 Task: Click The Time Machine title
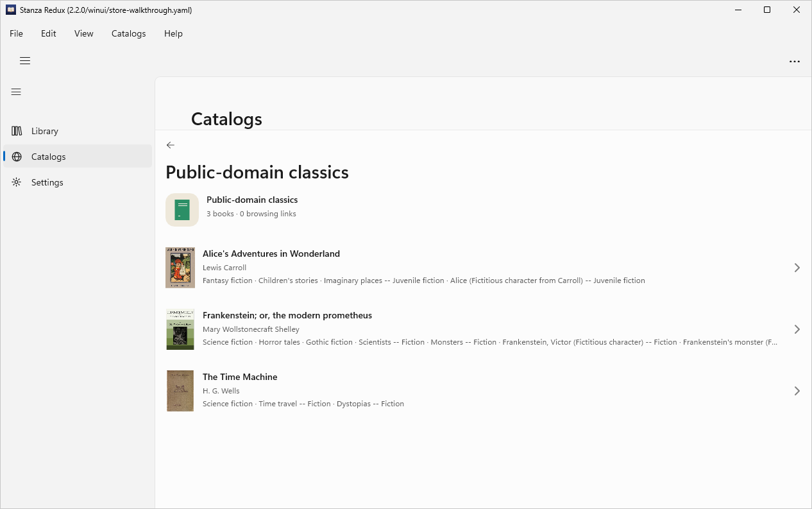[240, 377]
